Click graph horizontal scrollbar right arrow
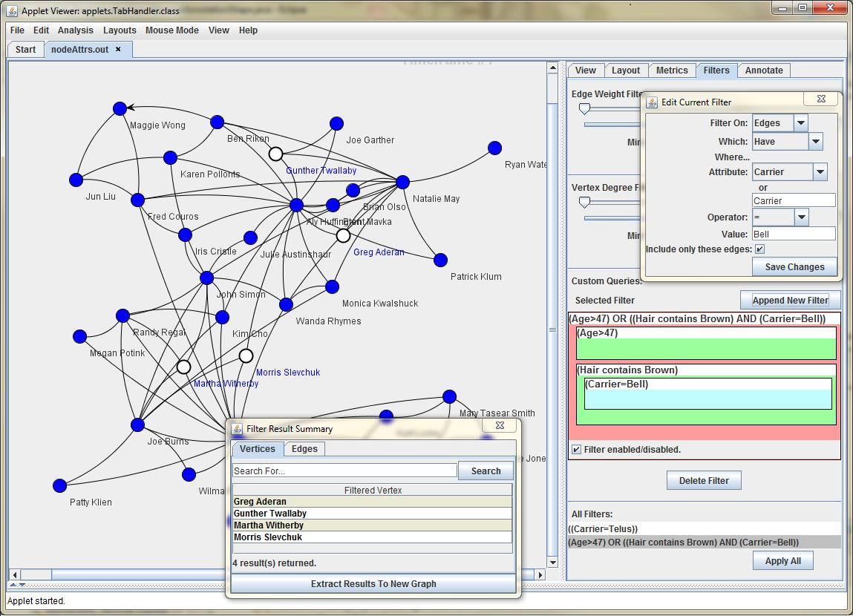853x616 pixels. coord(540,574)
